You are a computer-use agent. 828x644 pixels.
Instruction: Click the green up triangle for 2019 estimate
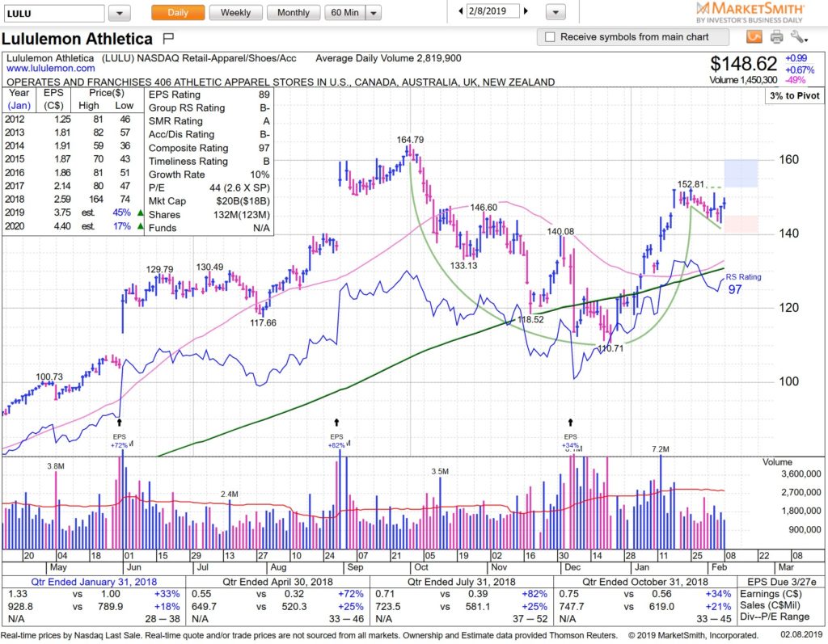pos(140,213)
